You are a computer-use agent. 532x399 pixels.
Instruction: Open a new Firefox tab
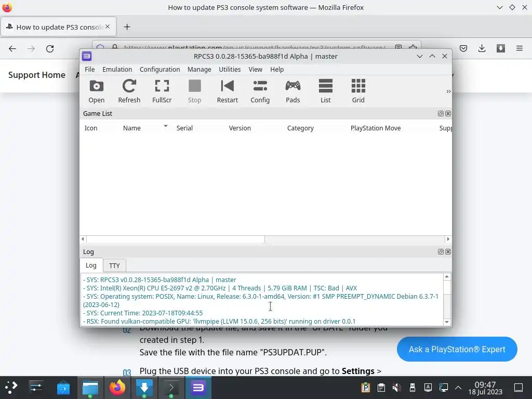127,27
